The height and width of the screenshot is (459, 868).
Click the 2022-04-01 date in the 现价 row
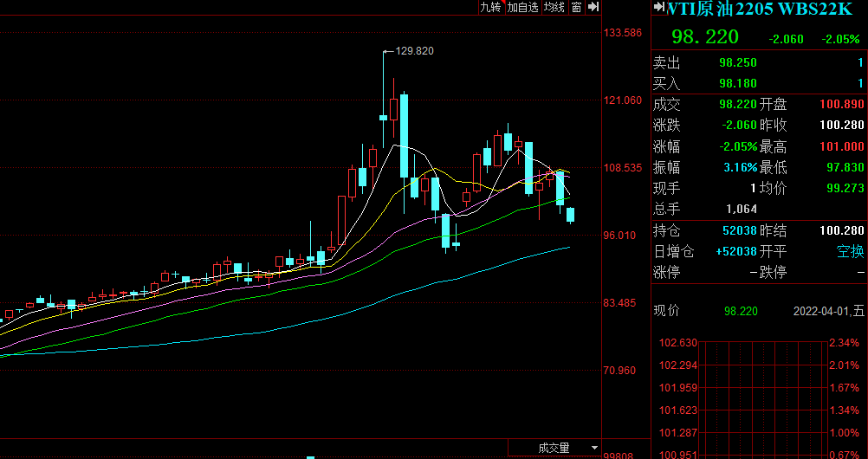828,311
